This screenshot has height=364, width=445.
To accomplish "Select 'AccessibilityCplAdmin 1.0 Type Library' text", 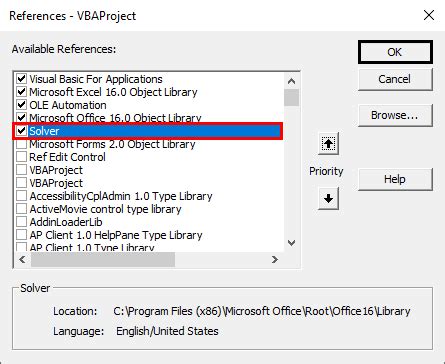I will pos(121,196).
